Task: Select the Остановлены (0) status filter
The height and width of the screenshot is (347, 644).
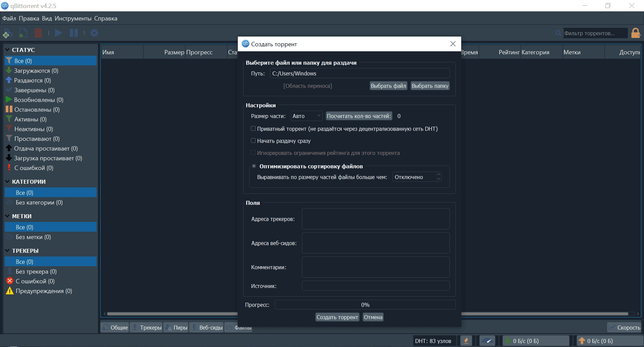Action: [51, 110]
